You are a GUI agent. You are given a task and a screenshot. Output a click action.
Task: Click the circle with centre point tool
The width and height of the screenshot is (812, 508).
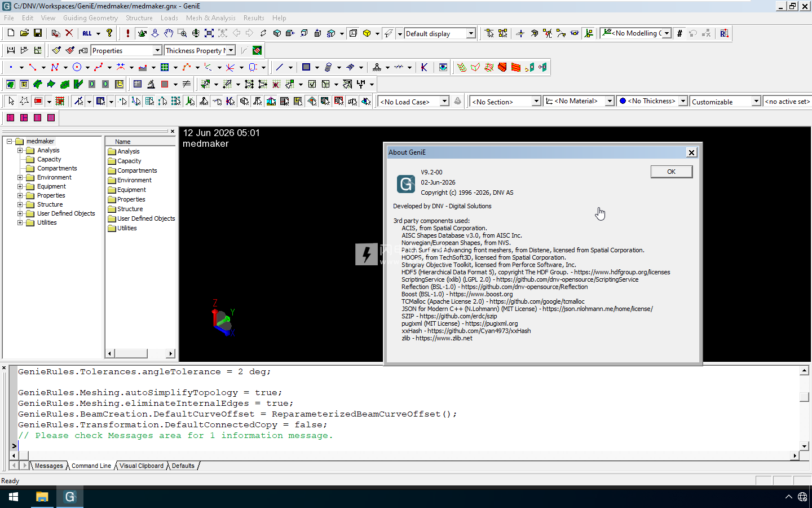(77, 67)
